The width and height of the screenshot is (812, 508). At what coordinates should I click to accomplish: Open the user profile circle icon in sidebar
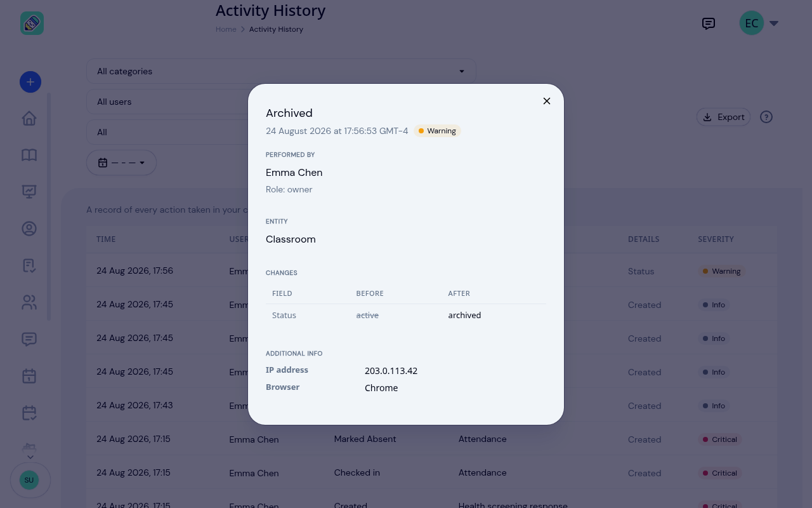[x=29, y=229]
